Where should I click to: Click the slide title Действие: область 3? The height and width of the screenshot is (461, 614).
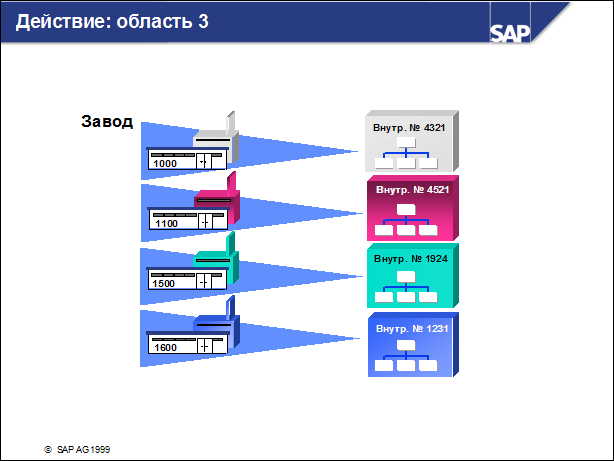pos(112,21)
